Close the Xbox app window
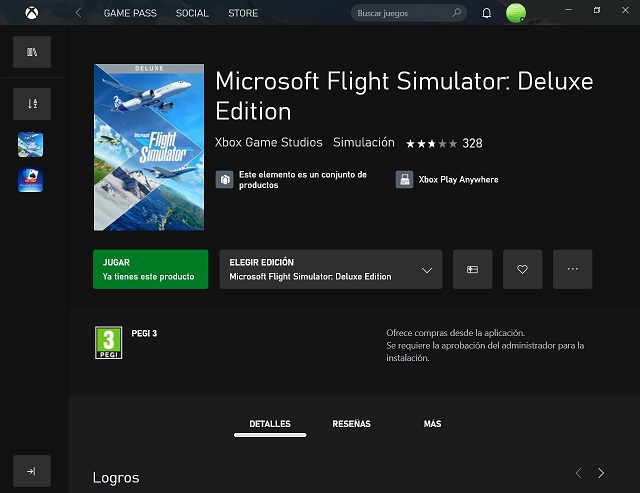Viewport: 640px width, 493px height. [x=625, y=10]
